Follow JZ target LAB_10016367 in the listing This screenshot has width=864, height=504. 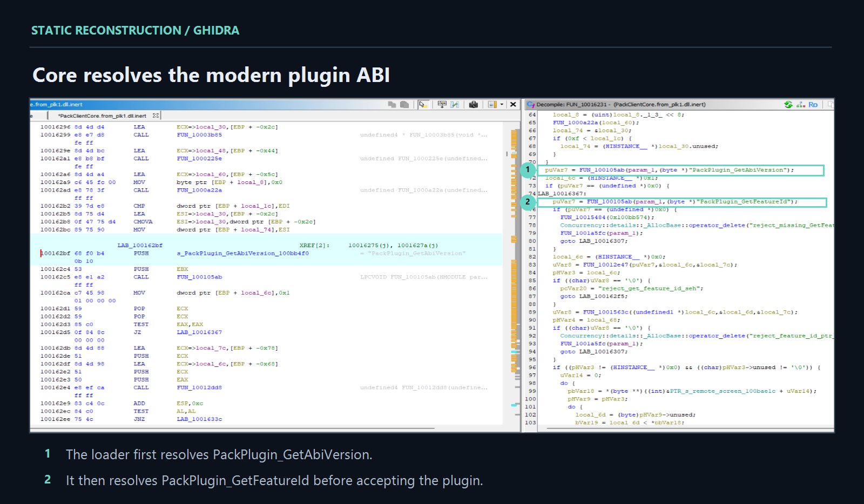199,332
